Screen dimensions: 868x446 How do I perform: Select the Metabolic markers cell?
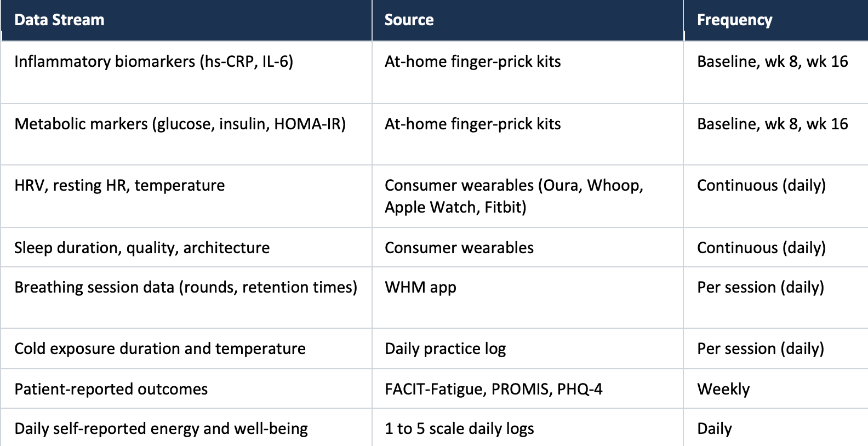point(180,124)
